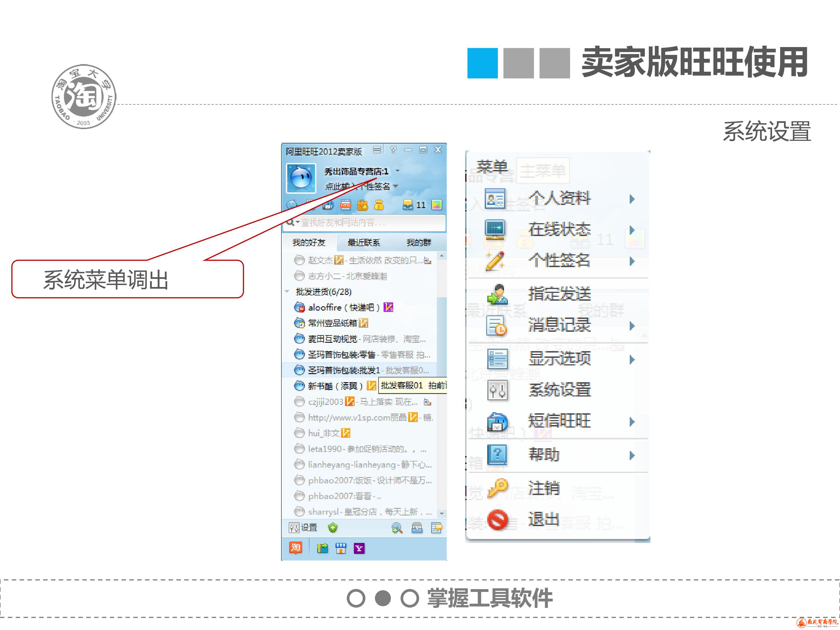Switch to the 最近联系 tab
The width and height of the screenshot is (840, 630).
pyautogui.click(x=364, y=243)
